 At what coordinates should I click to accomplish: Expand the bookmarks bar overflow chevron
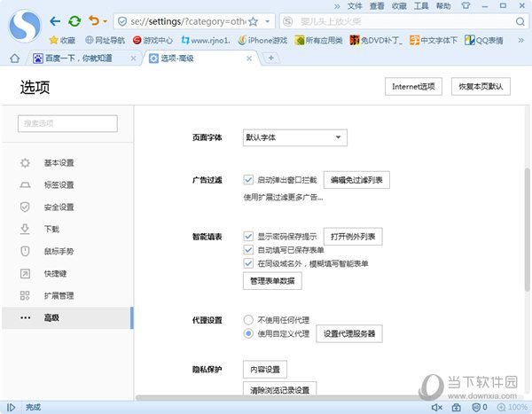click(520, 41)
